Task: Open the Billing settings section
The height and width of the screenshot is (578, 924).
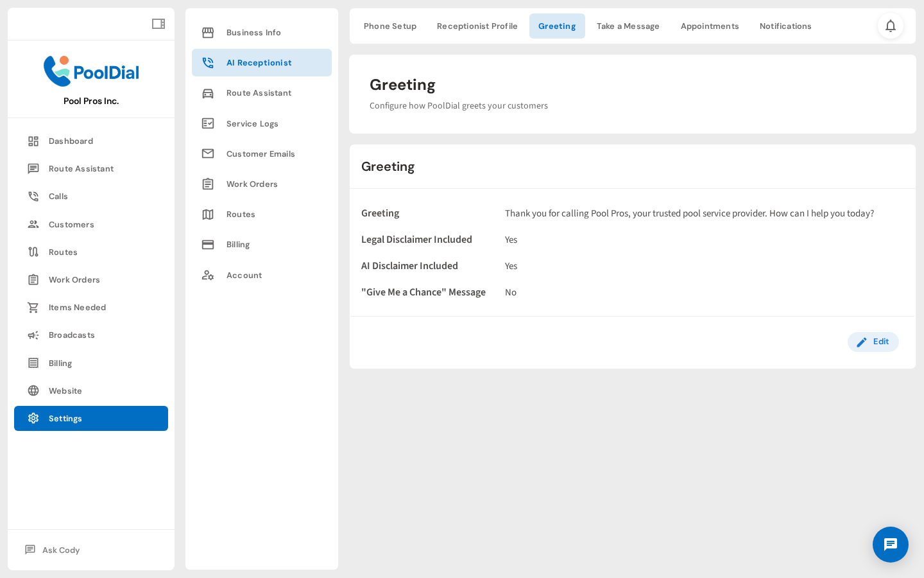Action: [x=238, y=244]
